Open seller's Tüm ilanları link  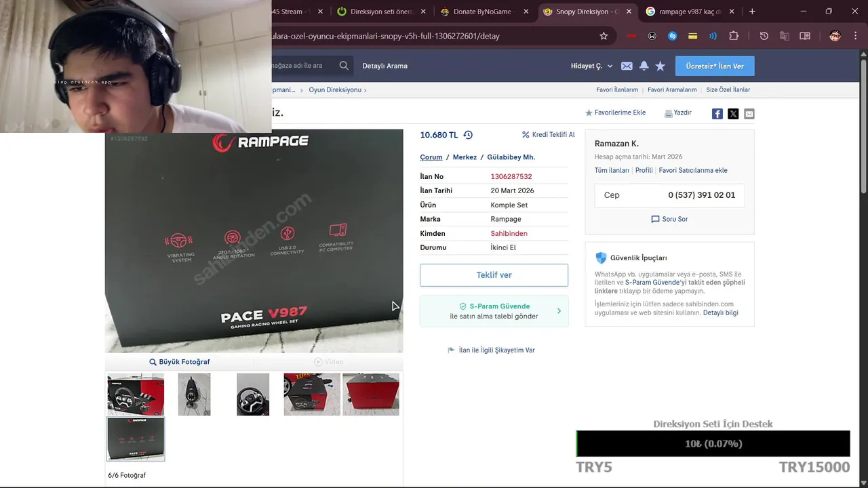612,170
